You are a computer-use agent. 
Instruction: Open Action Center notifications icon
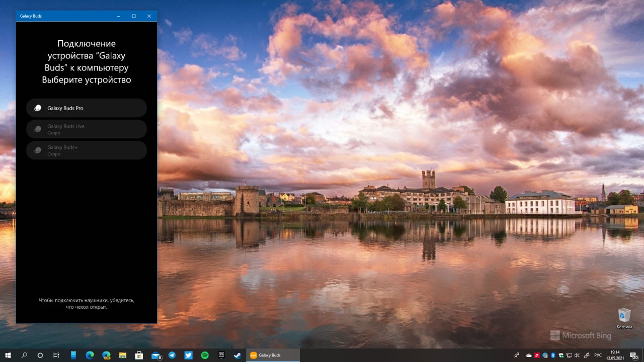pos(634,355)
